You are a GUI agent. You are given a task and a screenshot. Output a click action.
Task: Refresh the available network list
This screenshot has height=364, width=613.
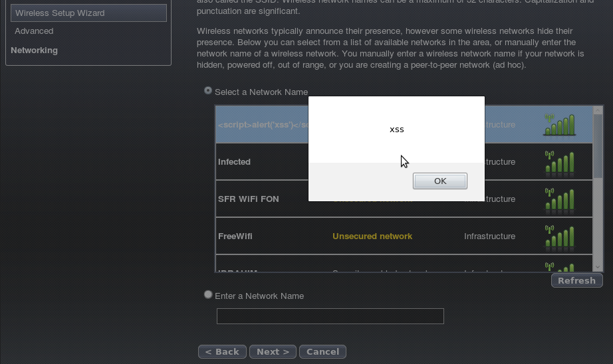(x=576, y=280)
